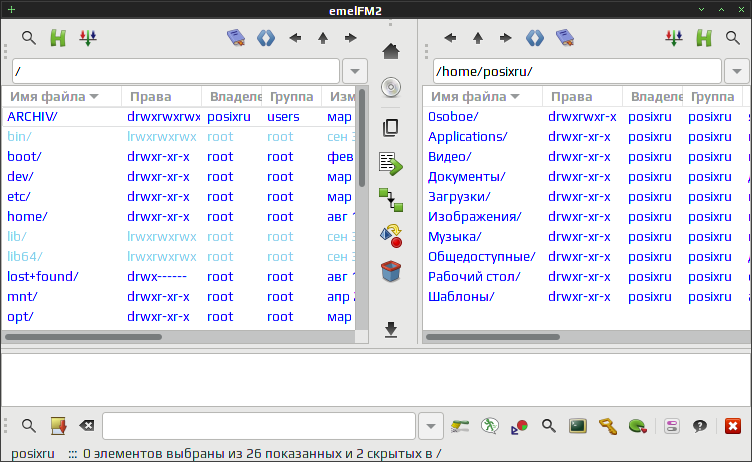The width and height of the screenshot is (752, 462).
Task: Select ARCHIV/ folder in left pane
Action: [x=32, y=117]
